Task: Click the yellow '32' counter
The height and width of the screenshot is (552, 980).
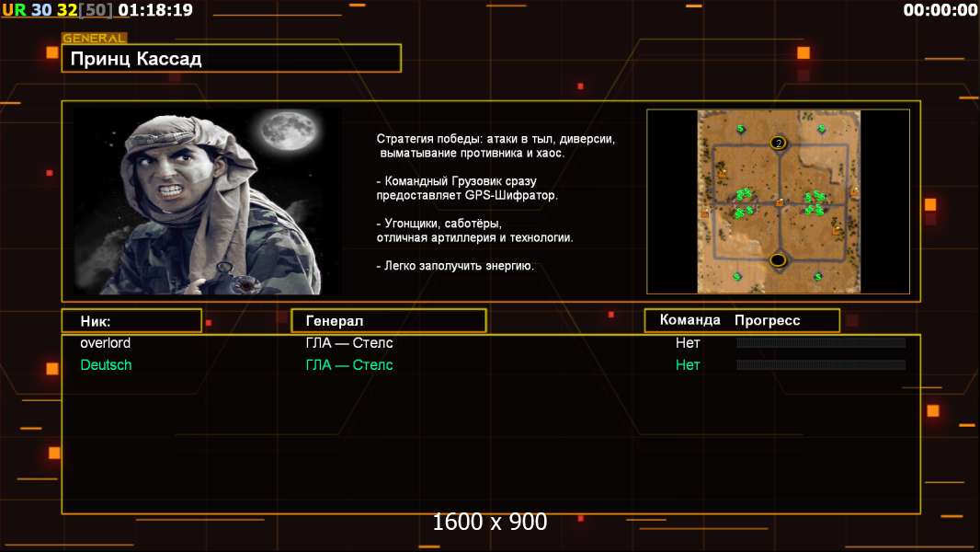Action: point(67,10)
